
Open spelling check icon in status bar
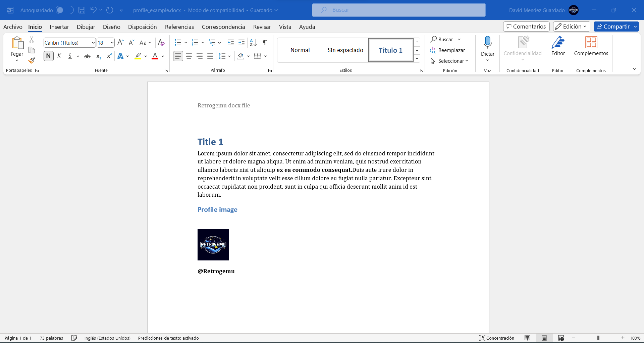click(x=74, y=338)
